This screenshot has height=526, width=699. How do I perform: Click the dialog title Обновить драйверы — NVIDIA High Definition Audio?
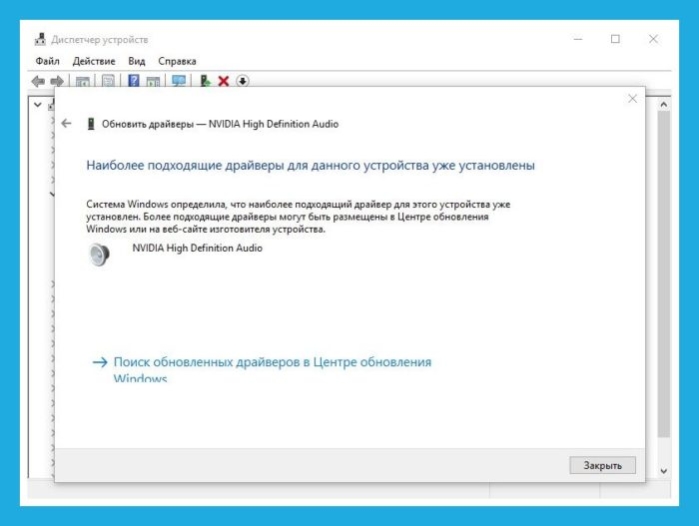[220, 124]
